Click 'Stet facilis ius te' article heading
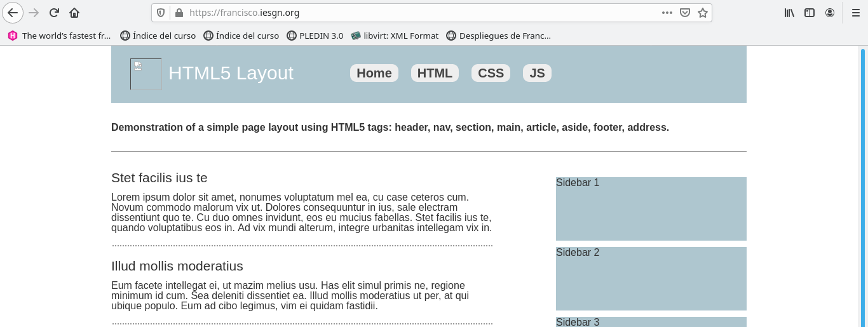Image resolution: width=868 pixels, height=327 pixels. click(159, 178)
